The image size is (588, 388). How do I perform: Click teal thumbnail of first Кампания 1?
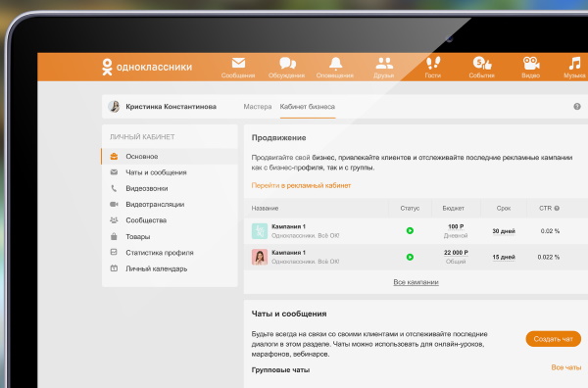(260, 231)
